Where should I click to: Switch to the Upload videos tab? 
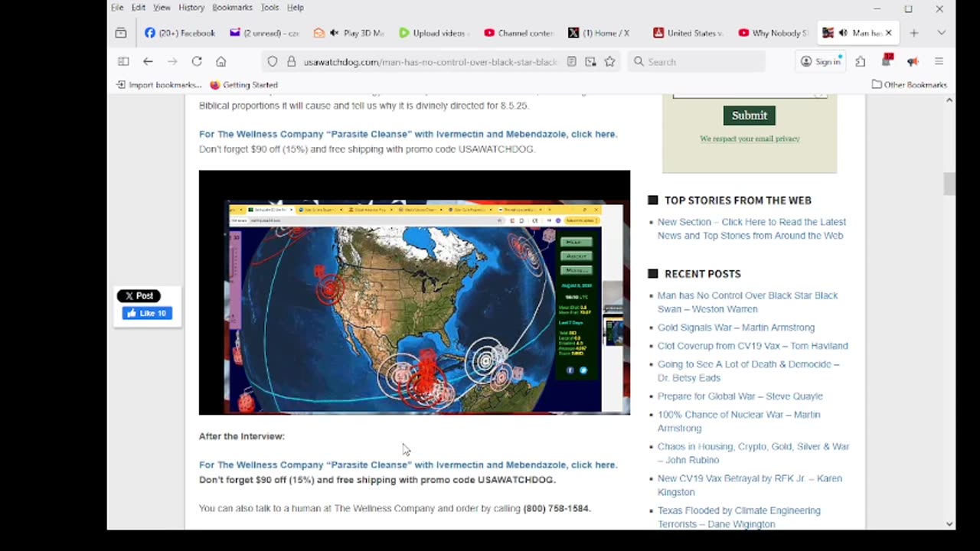coord(434,33)
